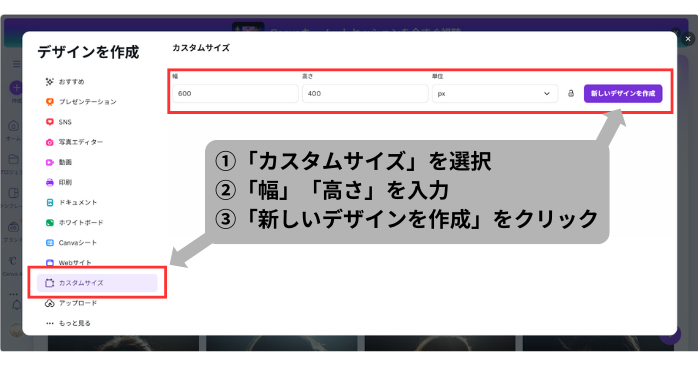Click the もっと見る three-dots icon

tap(49, 323)
